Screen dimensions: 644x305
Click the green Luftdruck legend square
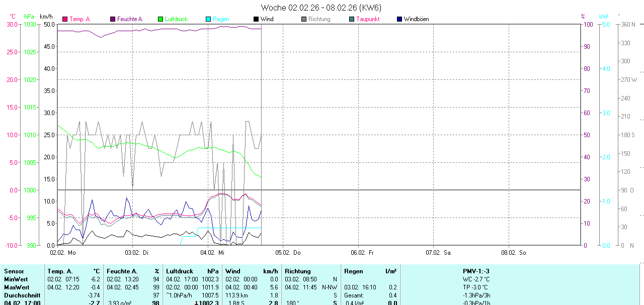click(160, 19)
